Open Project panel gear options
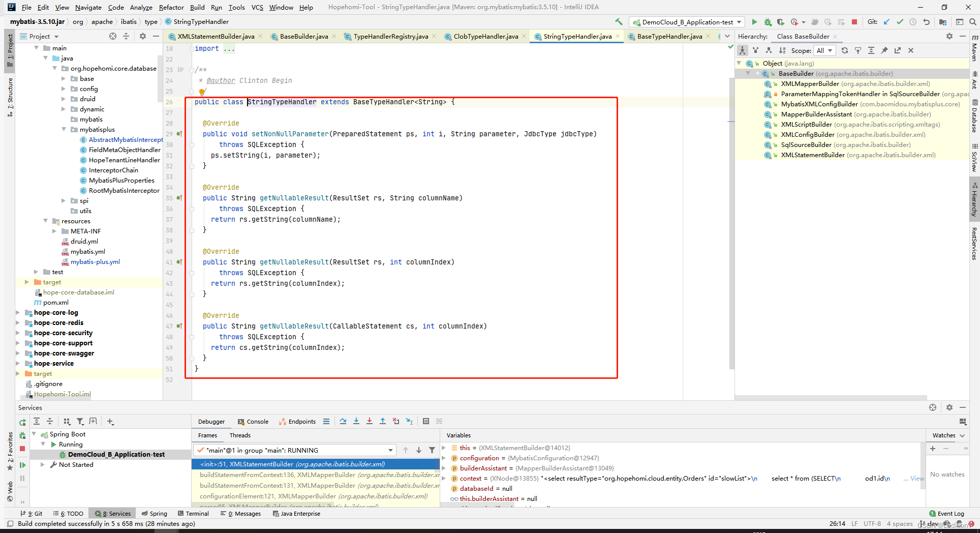The width and height of the screenshot is (980, 533). click(x=143, y=36)
